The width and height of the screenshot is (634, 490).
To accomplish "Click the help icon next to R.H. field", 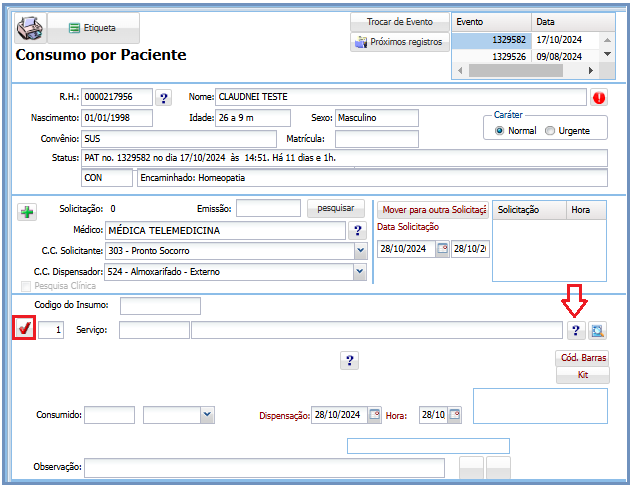I will pos(164,98).
